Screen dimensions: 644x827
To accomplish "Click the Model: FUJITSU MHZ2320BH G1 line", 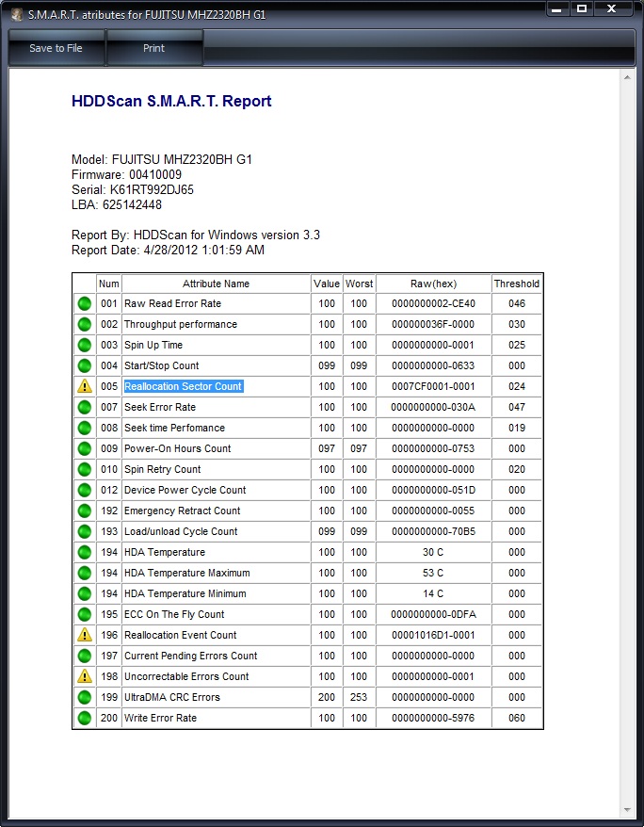I will coord(162,159).
